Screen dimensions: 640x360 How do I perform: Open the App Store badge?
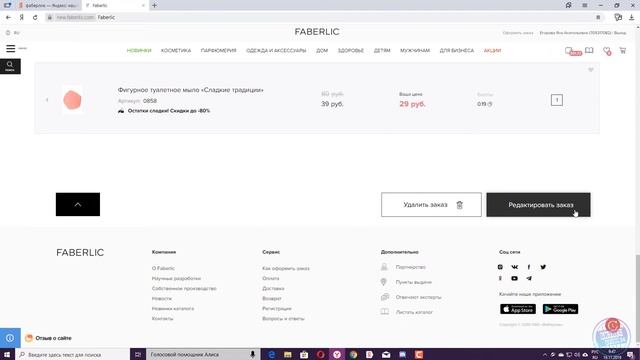point(518,309)
